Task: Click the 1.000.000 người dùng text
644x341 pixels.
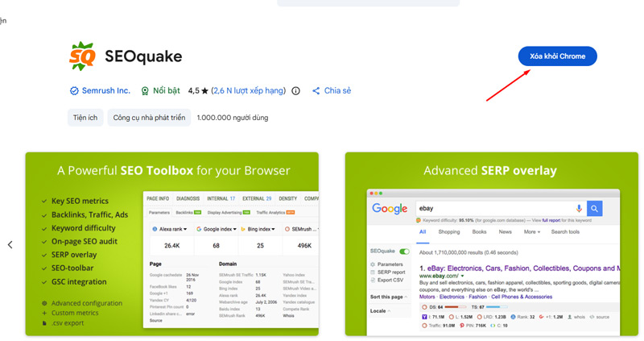Action: [233, 118]
